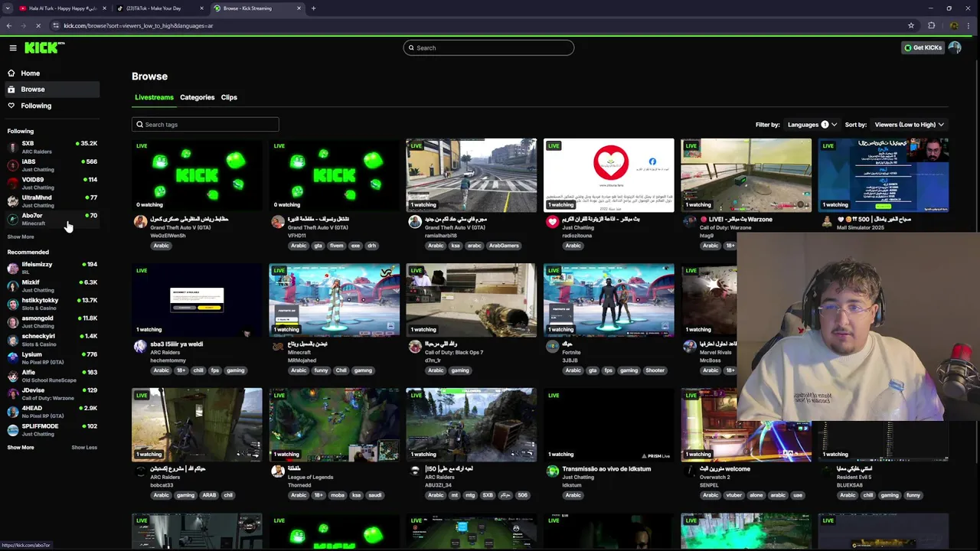Click the green KICK logo
The image size is (980, 551).
click(x=44, y=47)
